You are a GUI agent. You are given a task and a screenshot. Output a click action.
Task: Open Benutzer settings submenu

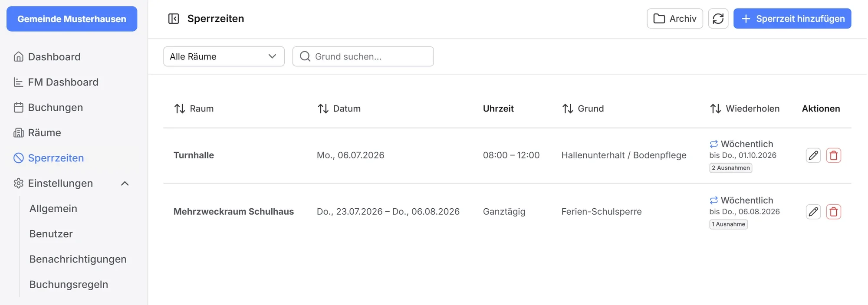coord(51,234)
